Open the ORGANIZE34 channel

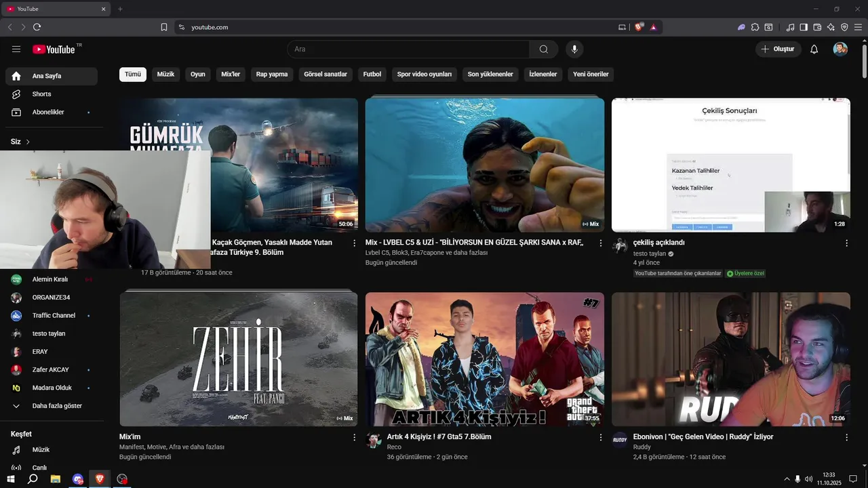52,298
